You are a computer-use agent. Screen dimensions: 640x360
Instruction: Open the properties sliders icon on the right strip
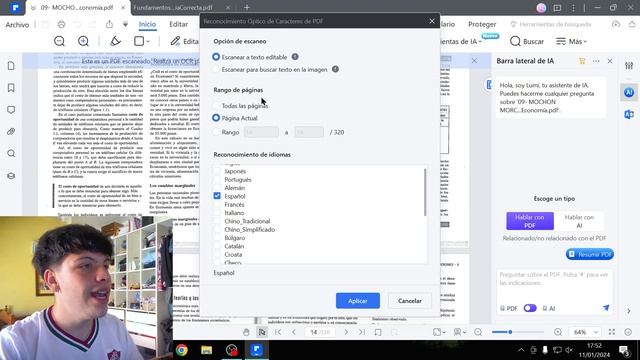[x=629, y=66]
